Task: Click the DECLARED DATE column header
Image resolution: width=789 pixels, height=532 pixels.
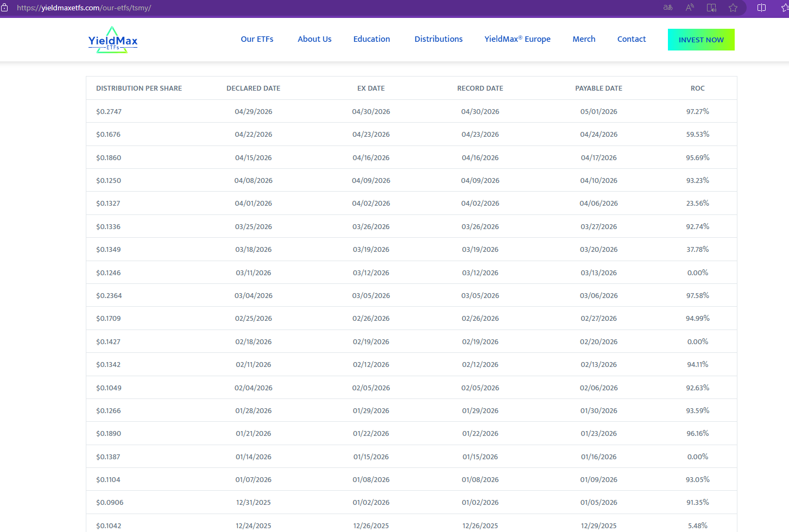Action: (254, 88)
